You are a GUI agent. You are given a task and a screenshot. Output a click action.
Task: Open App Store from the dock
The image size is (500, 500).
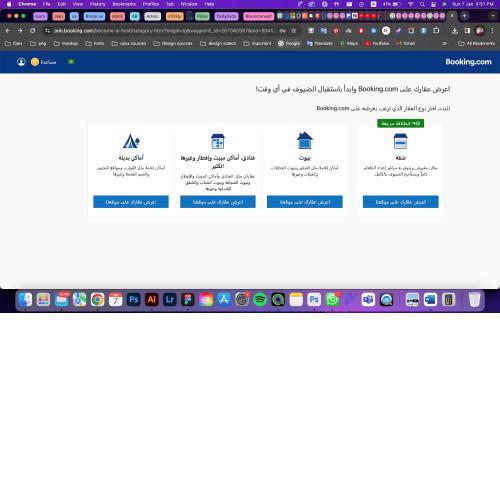[224, 300]
